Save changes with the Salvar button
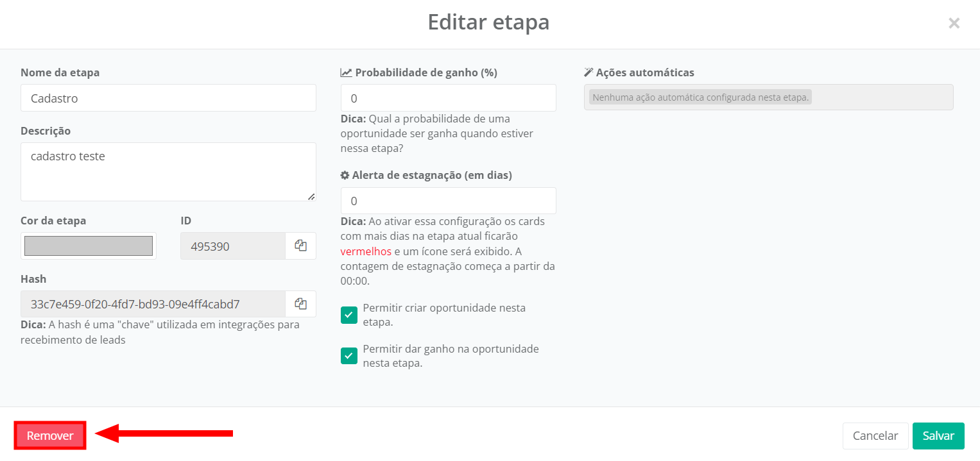Image resolution: width=980 pixels, height=461 pixels. pyautogui.click(x=938, y=436)
